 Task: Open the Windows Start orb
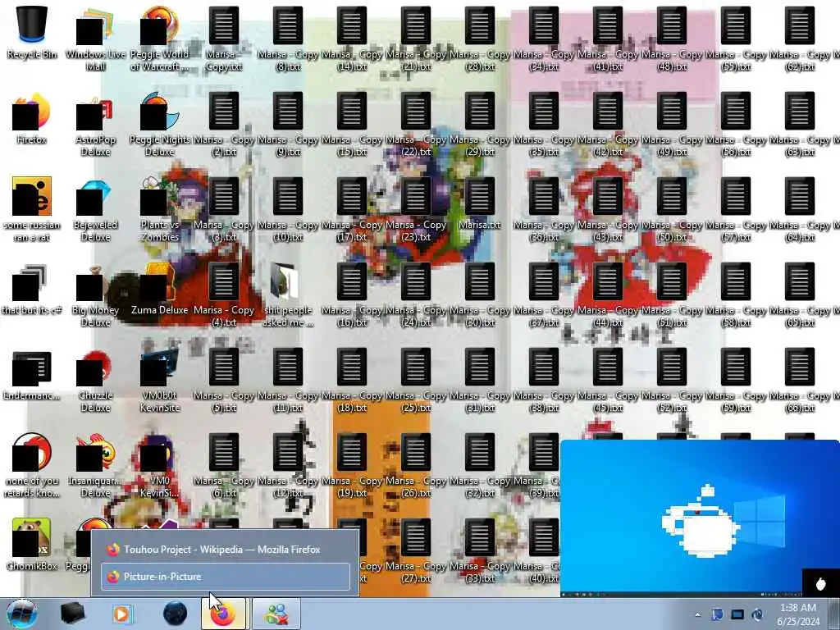coord(21,614)
